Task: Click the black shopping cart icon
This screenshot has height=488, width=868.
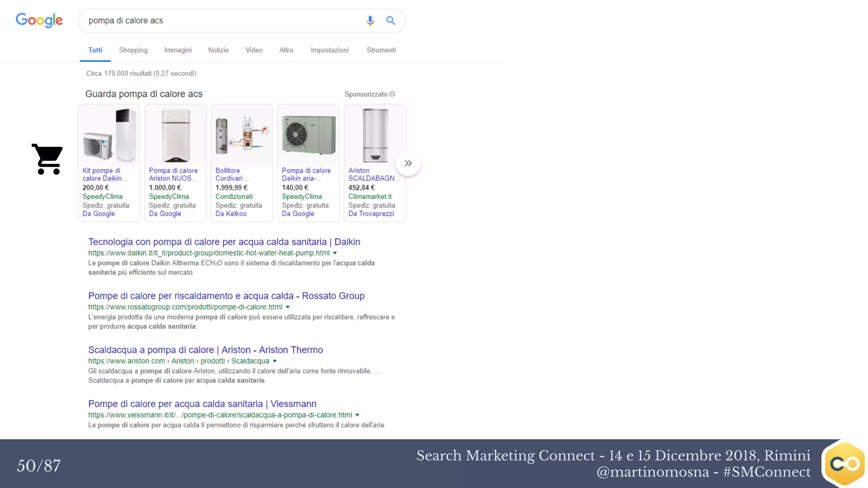Action: [47, 159]
